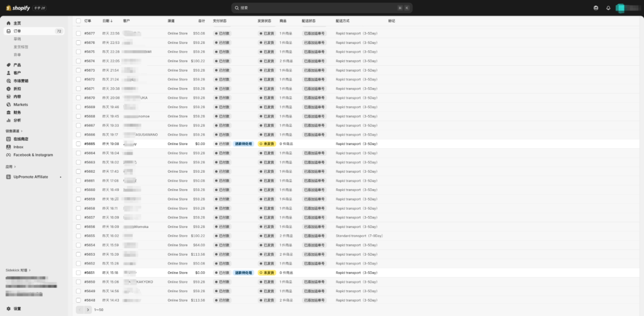The image size is (644, 316).
Task: Click the 折扣 discounts badge icon
Action: click(9, 89)
